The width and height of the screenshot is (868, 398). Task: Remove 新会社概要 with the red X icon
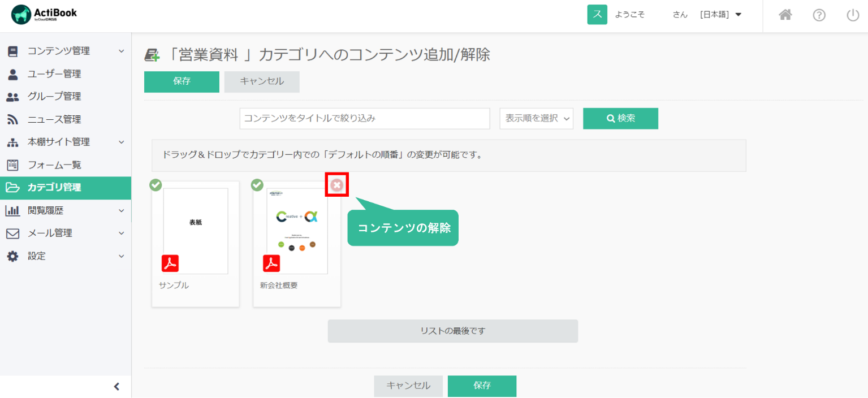337,185
